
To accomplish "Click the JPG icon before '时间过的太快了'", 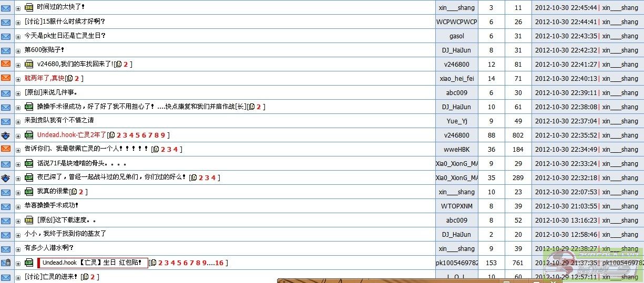I will click(x=29, y=7).
